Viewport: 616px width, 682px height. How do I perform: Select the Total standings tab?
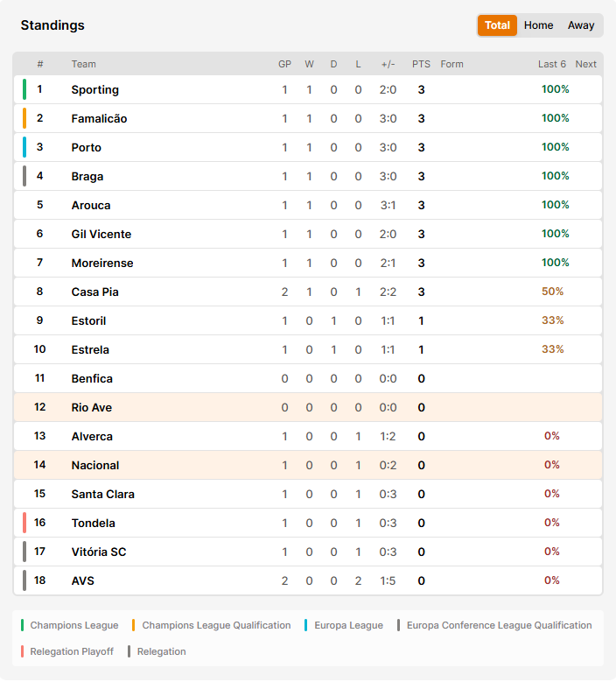click(497, 25)
